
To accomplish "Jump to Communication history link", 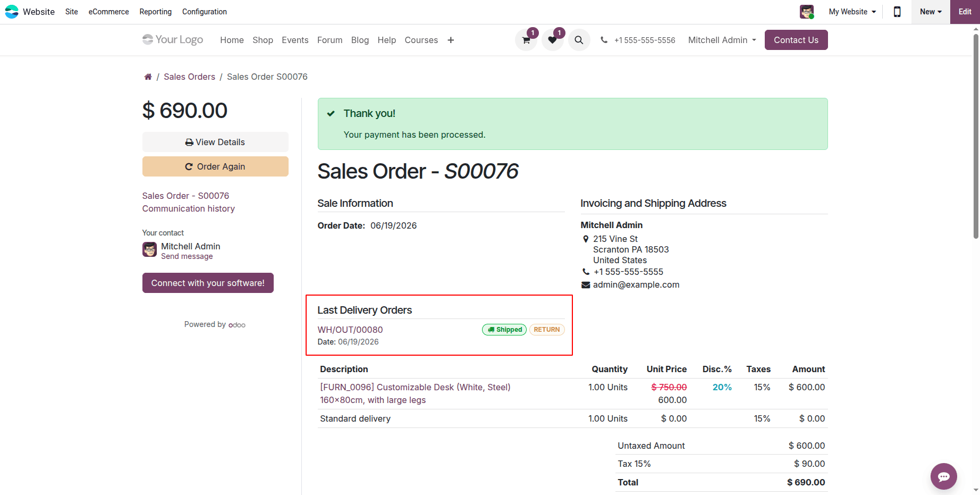I will coord(188,208).
